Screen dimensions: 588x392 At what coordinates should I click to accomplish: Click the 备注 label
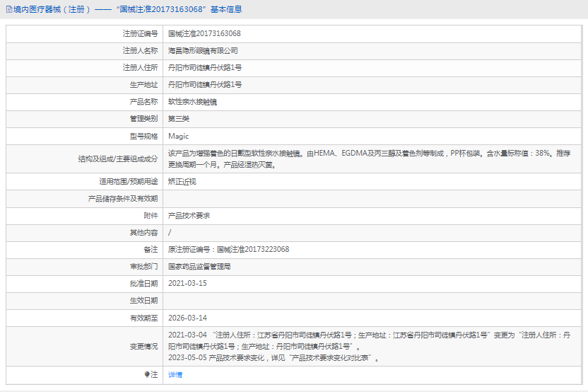pyautogui.click(x=151, y=250)
